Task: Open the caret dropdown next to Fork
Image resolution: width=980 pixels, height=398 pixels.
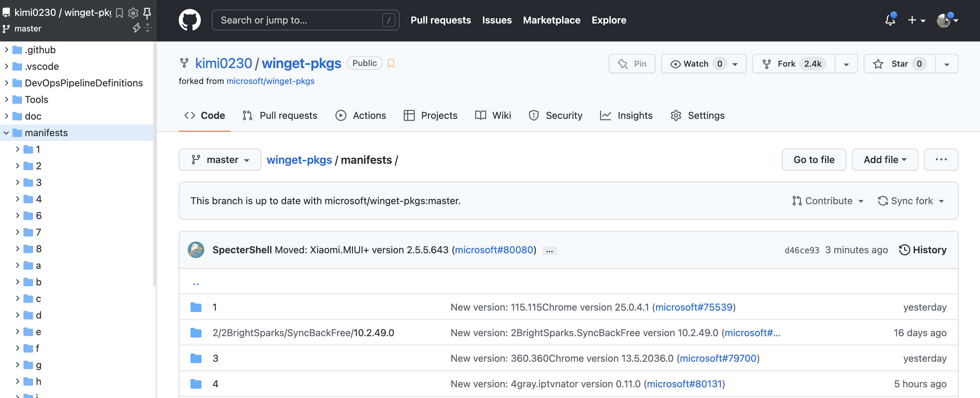Action: click(x=846, y=64)
